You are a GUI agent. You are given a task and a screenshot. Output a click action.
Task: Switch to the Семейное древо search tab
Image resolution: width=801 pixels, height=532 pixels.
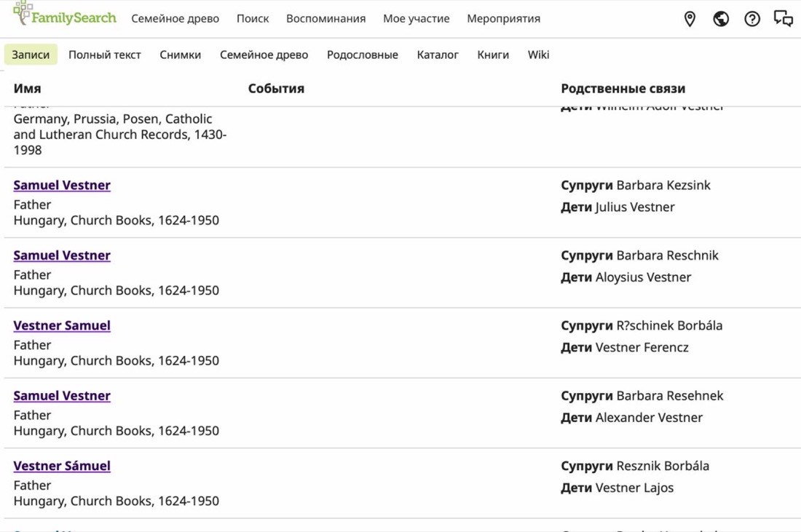pyautogui.click(x=264, y=55)
